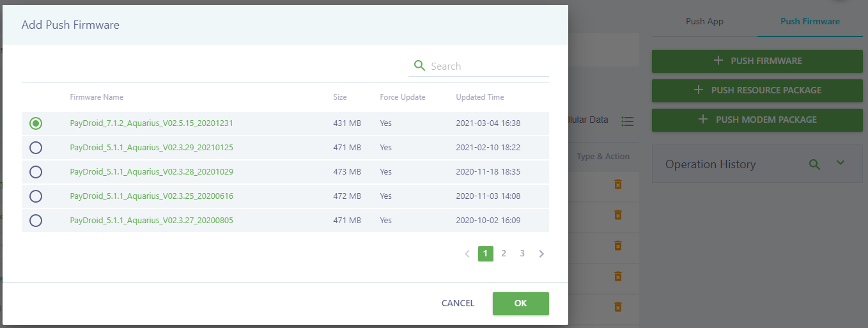The height and width of the screenshot is (328, 868).
Task: Click the first orange delete trash icon
Action: (x=617, y=184)
